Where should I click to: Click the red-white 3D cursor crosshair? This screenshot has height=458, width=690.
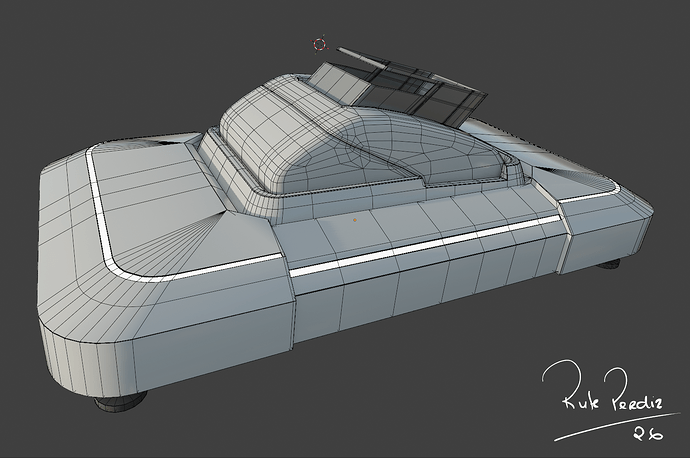coord(319,44)
